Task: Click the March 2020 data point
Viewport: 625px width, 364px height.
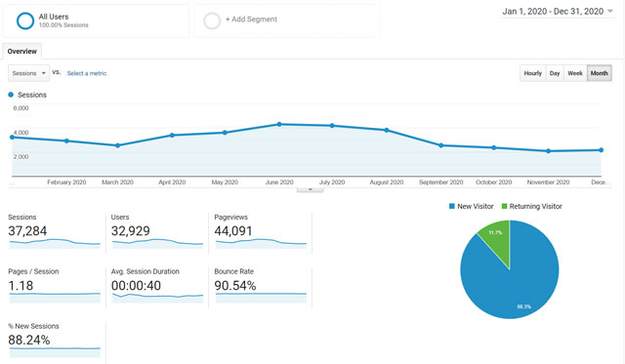Action: (117, 145)
